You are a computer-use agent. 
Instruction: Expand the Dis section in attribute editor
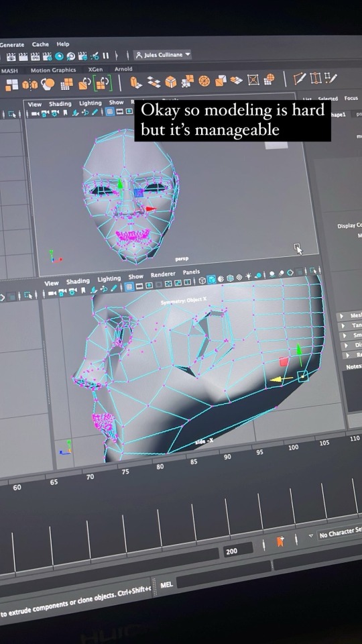click(346, 346)
